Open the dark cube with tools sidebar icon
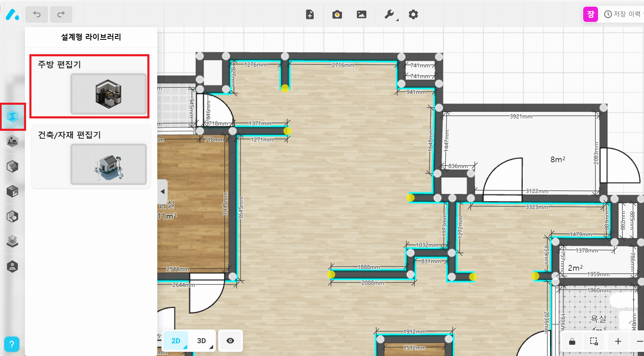 pos(12,191)
